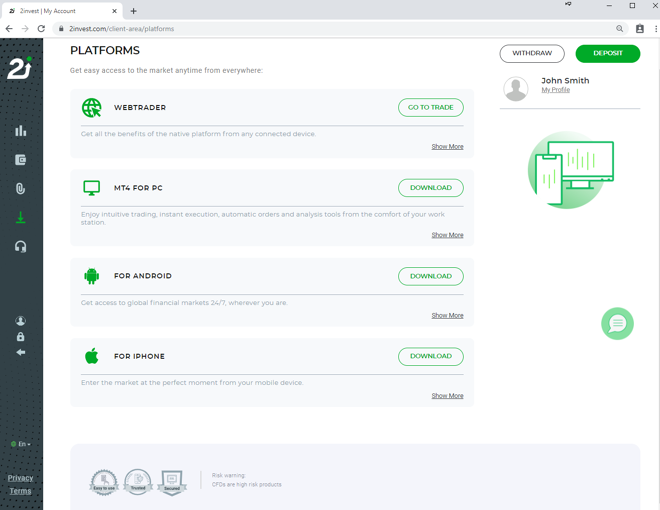Click the John Smith name text
The height and width of the screenshot is (510, 660).
pyautogui.click(x=565, y=80)
